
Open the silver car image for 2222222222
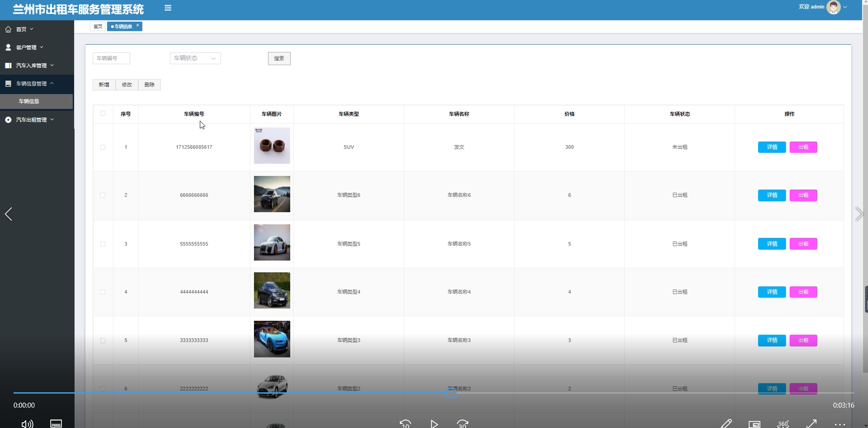272,387
